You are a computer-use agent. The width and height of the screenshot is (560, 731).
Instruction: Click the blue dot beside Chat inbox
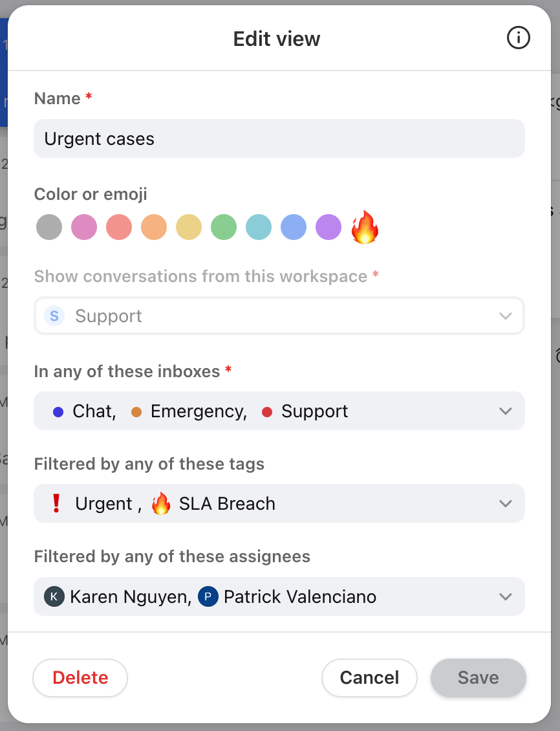(x=58, y=411)
